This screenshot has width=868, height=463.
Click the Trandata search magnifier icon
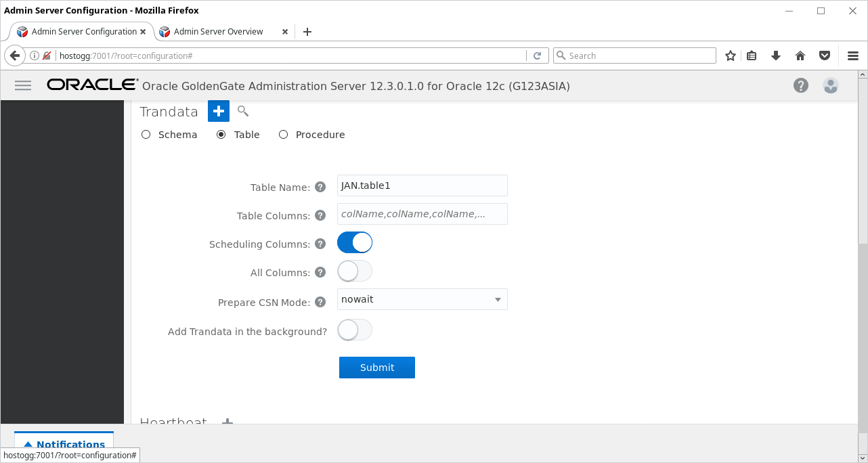coord(243,111)
